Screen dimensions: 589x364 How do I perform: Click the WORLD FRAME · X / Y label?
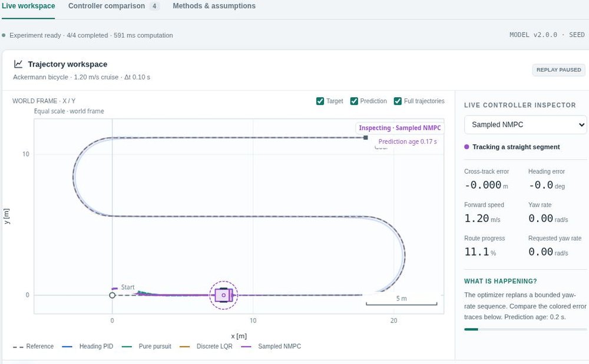pyautogui.click(x=44, y=101)
